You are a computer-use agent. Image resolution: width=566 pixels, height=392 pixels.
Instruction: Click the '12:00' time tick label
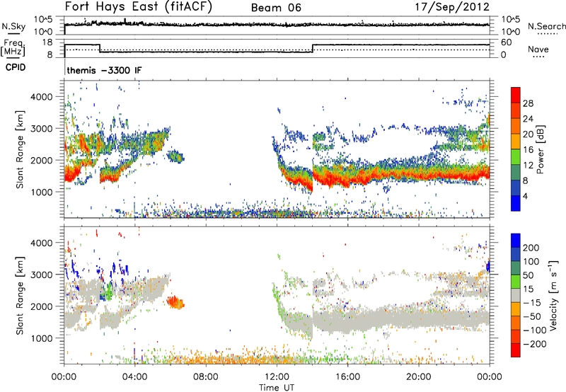[277, 377]
